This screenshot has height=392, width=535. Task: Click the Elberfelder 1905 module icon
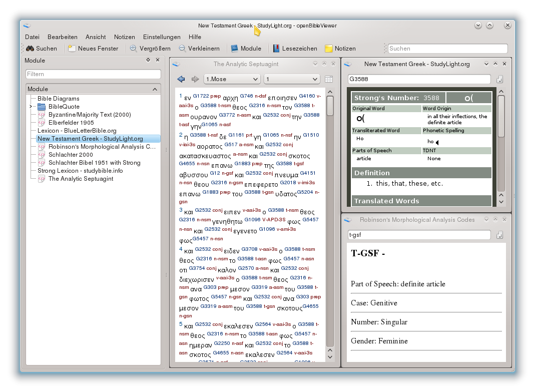(x=42, y=123)
